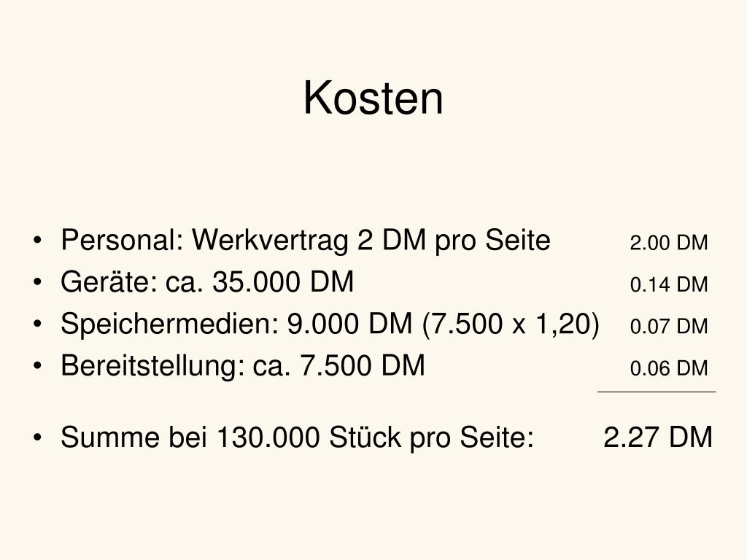Click the horizontal sum line above total
Image resolution: width=747 pixels, height=560 pixels.
[x=657, y=392]
